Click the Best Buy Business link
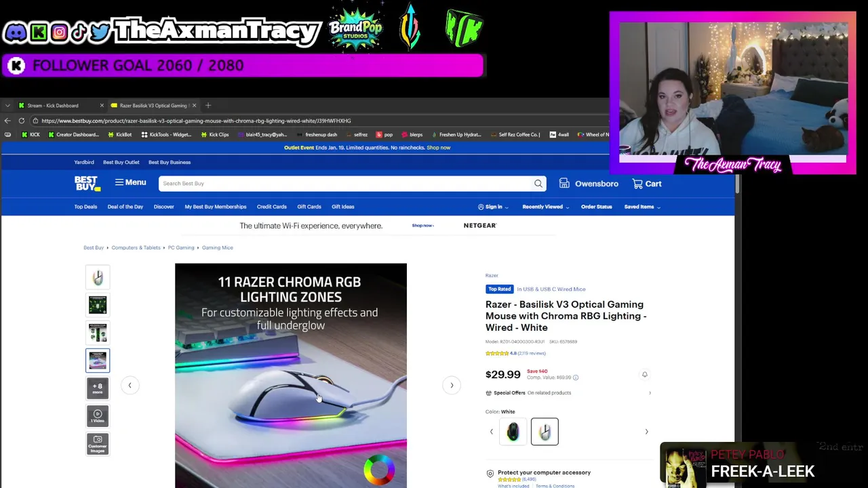868x488 pixels. (170, 162)
